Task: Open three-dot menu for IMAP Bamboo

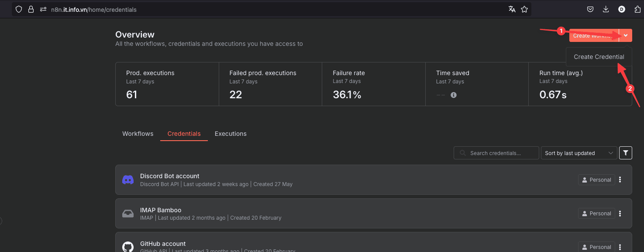Action: click(x=620, y=214)
